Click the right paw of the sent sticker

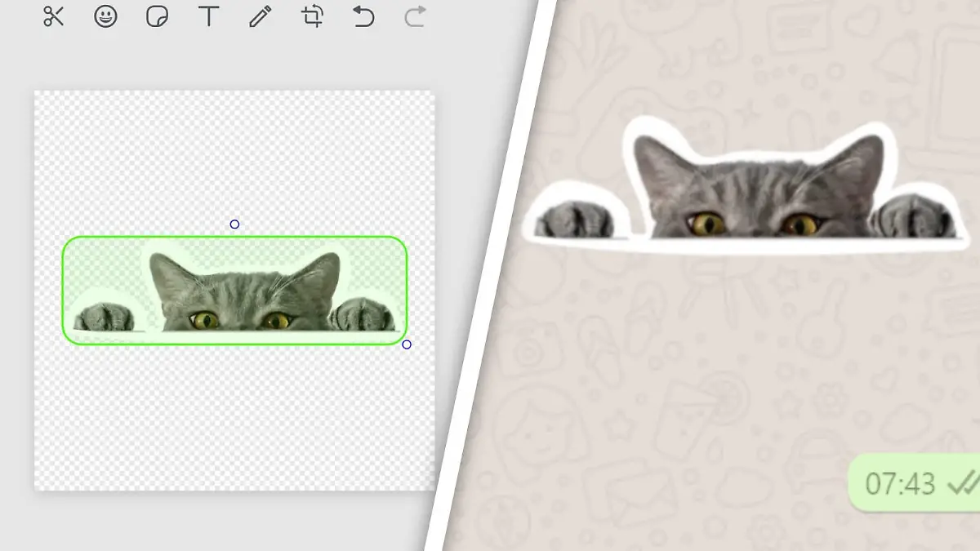coord(911,216)
